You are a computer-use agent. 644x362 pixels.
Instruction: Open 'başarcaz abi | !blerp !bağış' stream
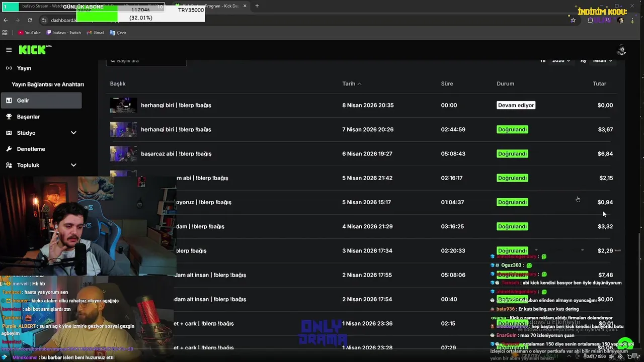(176, 153)
